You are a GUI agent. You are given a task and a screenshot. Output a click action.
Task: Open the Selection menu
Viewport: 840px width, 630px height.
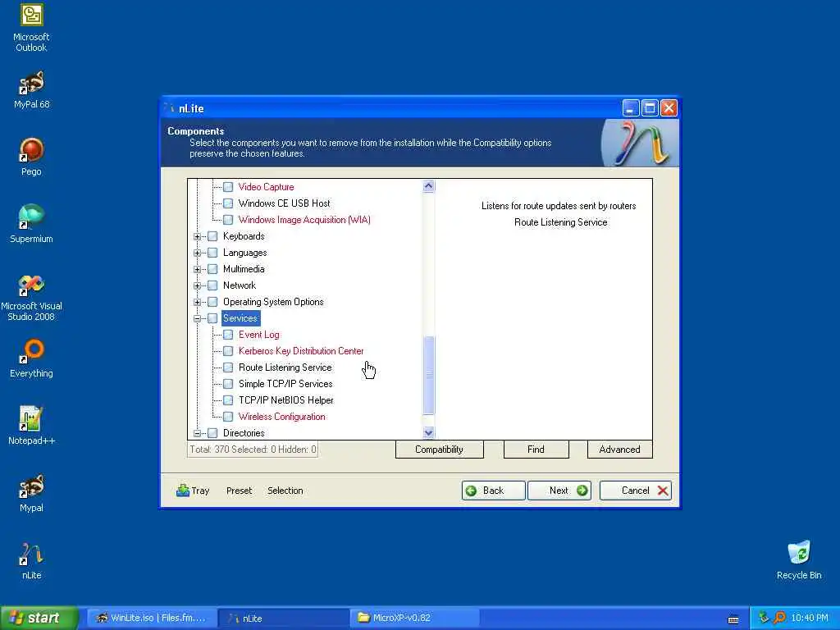285,491
